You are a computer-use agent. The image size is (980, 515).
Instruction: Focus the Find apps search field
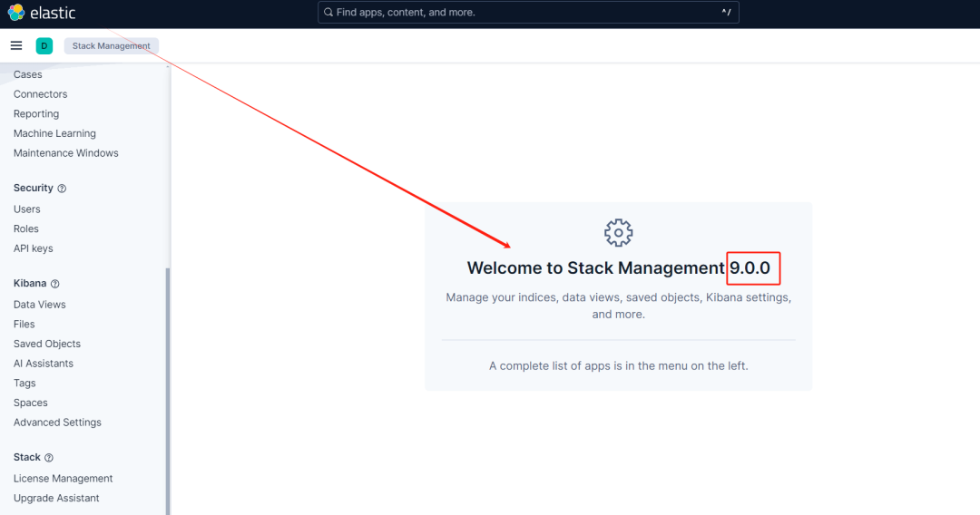(528, 13)
